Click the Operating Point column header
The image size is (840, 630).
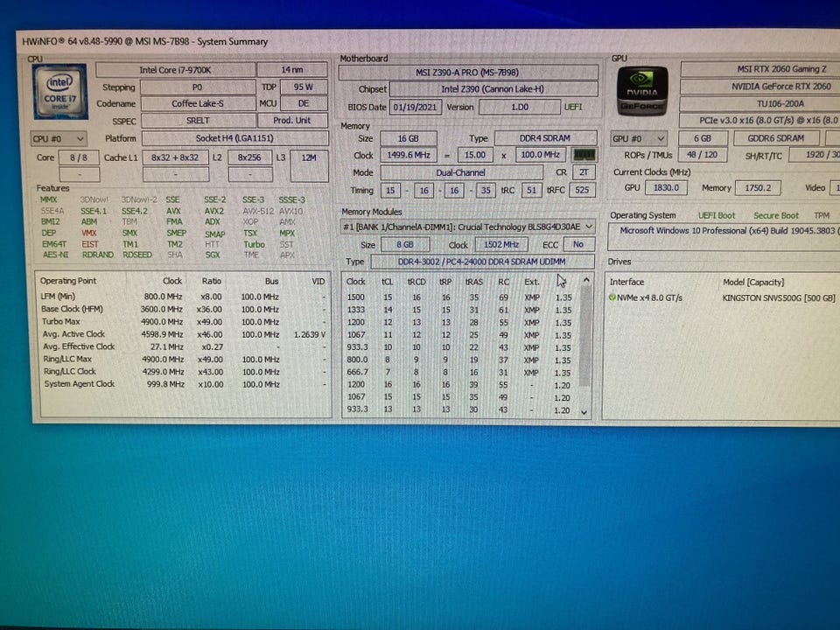[68, 281]
